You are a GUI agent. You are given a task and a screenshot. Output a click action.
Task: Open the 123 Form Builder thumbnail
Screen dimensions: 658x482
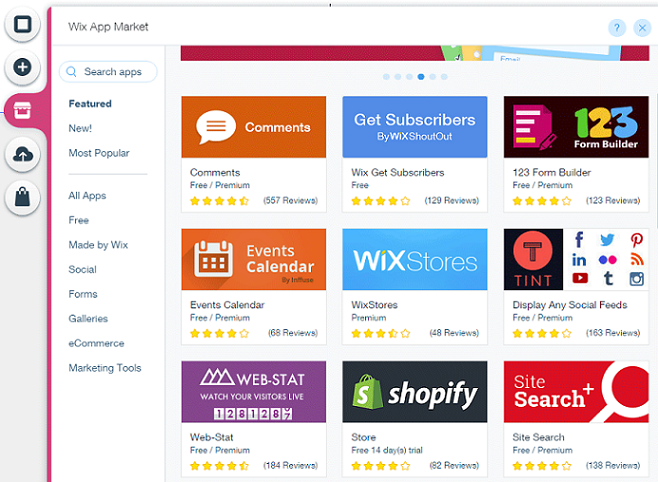(576, 127)
